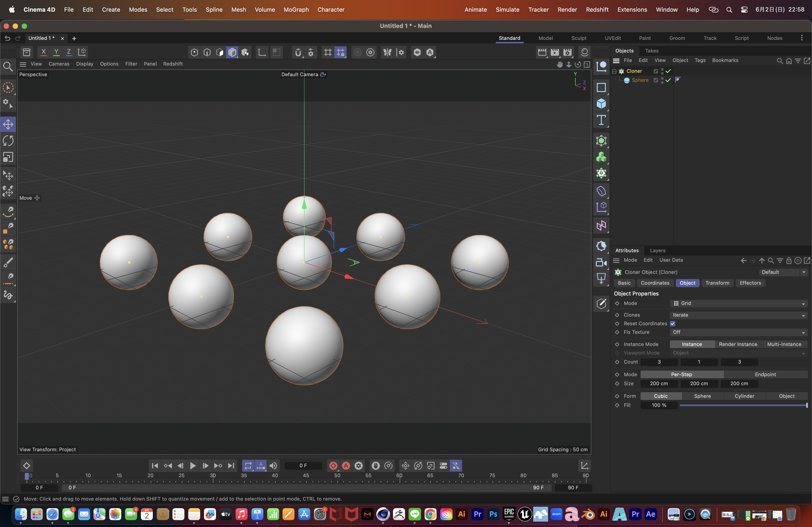Enable autokeying with the red A icon
This screenshot has width=812, height=527.
(346, 466)
